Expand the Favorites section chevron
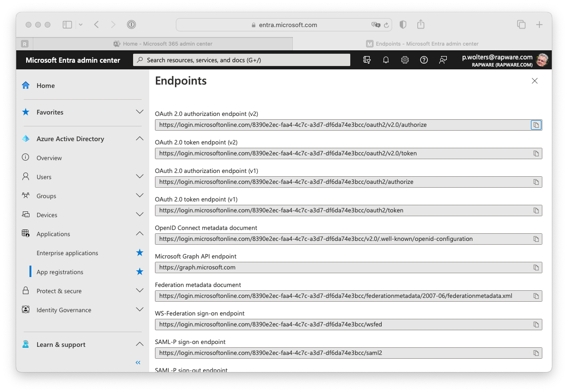 pos(139,112)
